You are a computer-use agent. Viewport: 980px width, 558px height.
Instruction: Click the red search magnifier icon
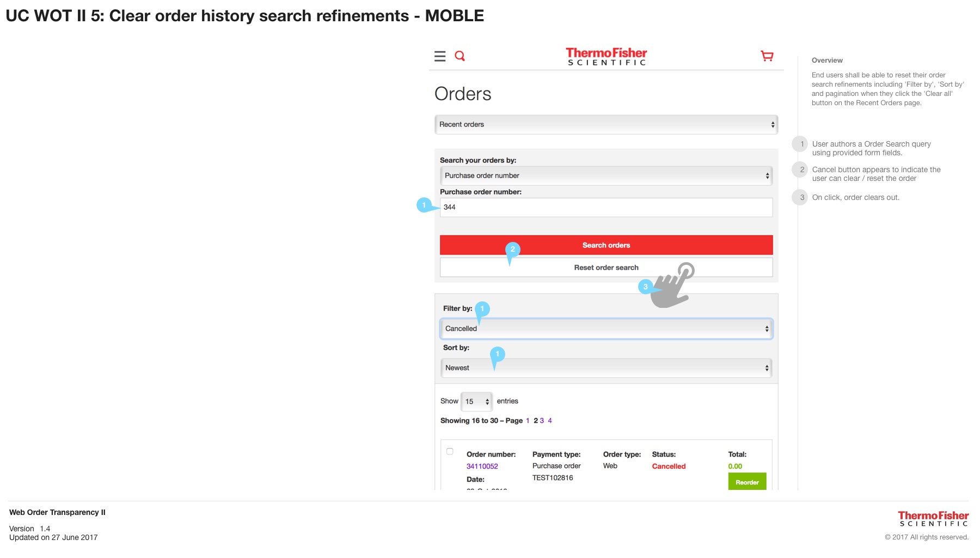460,56
